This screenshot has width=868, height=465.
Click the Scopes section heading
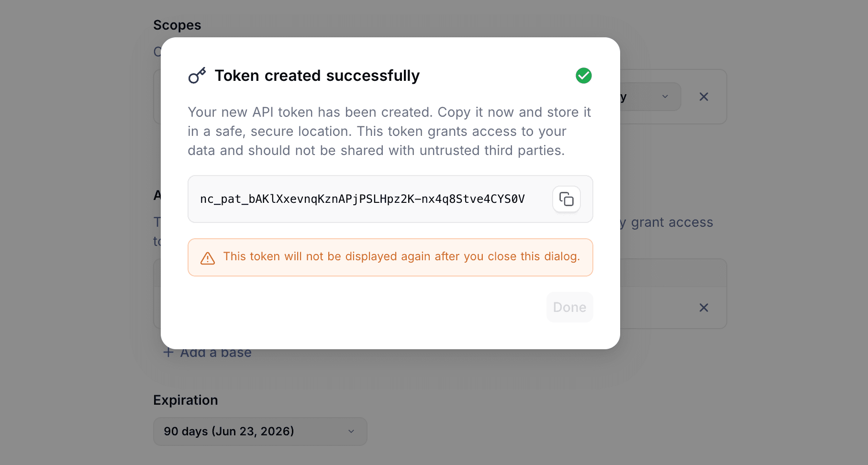[177, 24]
